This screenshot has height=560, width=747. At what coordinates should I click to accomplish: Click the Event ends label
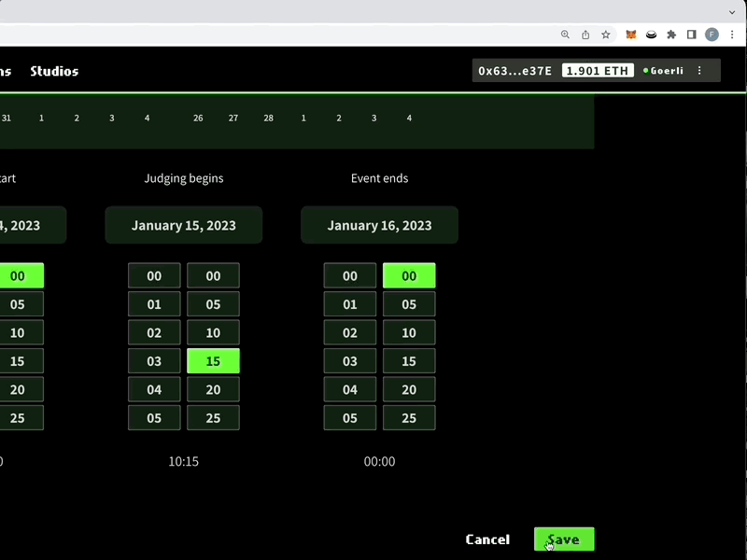point(379,178)
